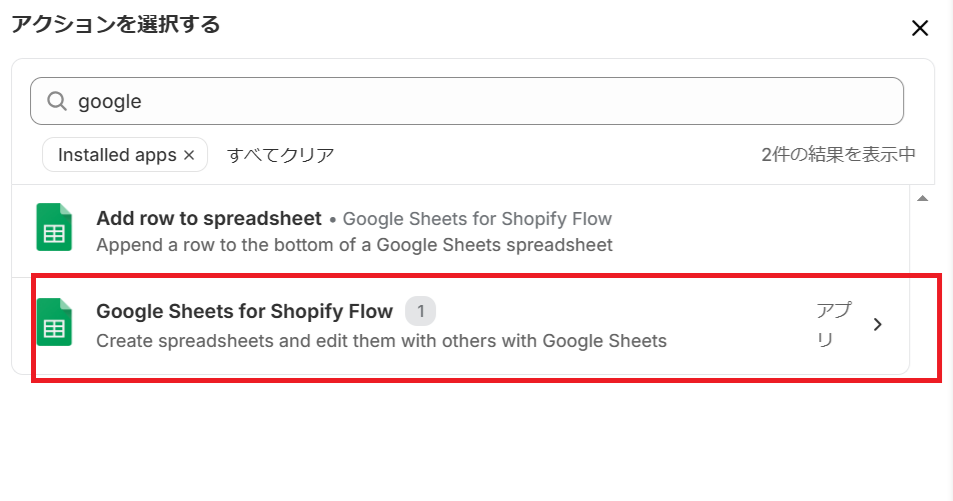The image size is (953, 501).
Task: Click the Installed apps filter label
Action: (117, 155)
